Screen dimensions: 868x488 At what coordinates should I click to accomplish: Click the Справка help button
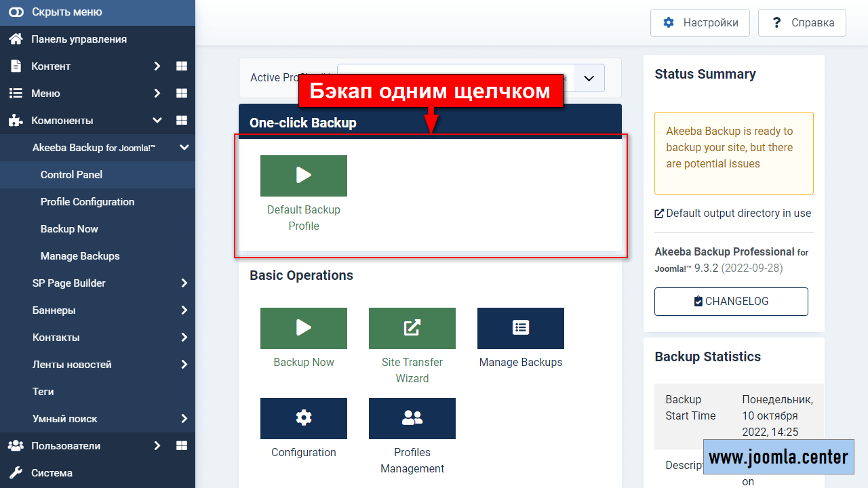pyautogui.click(x=802, y=23)
